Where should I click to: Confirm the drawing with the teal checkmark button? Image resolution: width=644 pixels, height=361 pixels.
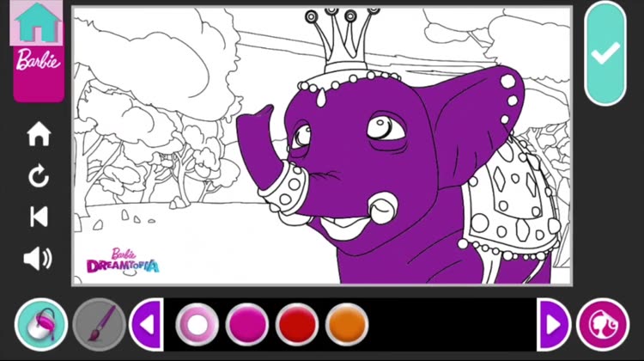[x=605, y=53]
